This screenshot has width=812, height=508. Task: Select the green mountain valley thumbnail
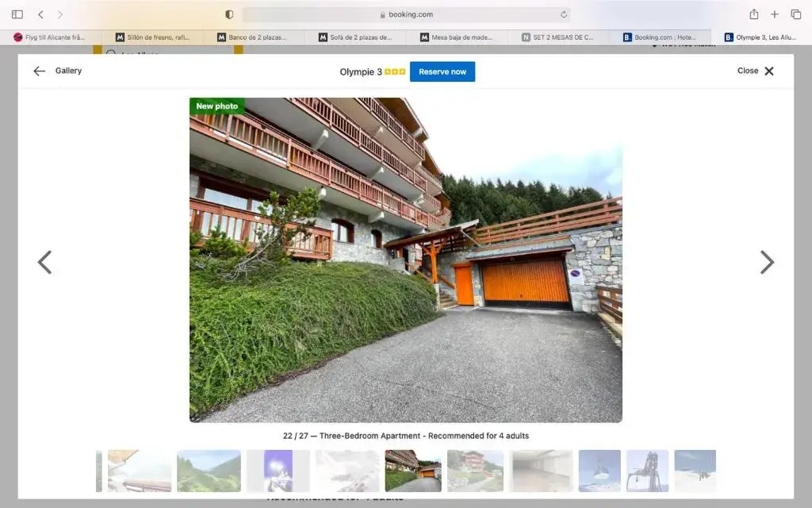[209, 471]
